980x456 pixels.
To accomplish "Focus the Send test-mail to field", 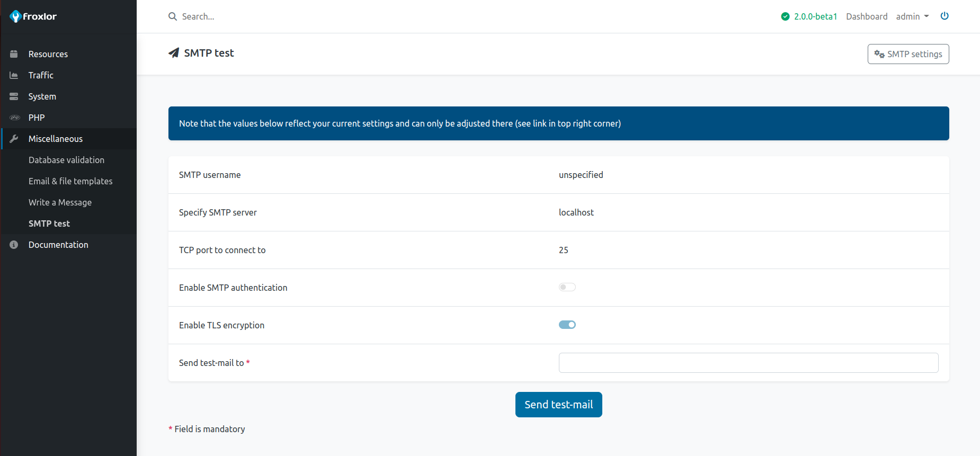I will pos(748,363).
